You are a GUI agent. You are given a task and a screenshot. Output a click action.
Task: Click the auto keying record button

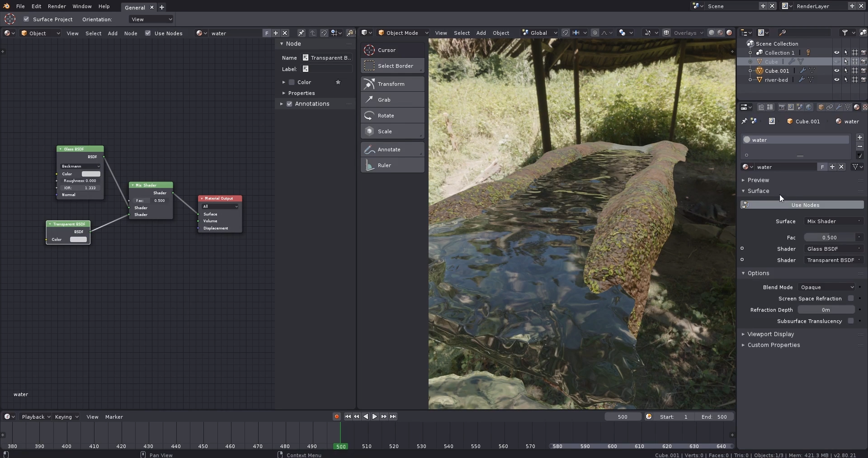(x=336, y=417)
